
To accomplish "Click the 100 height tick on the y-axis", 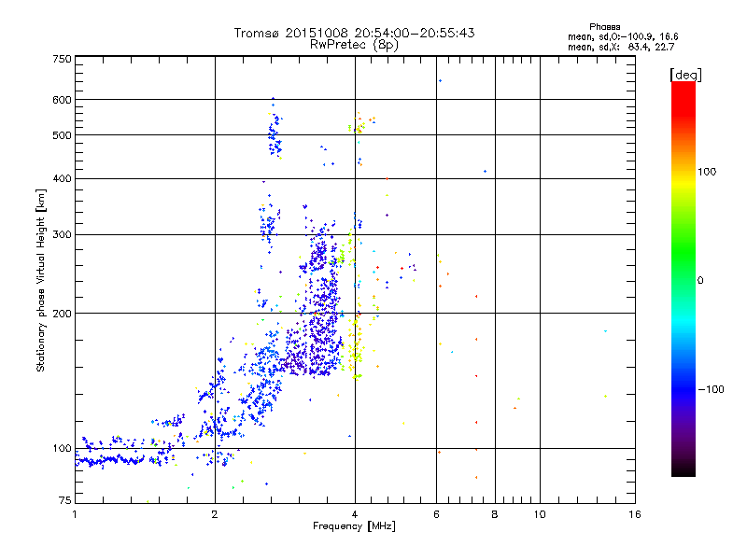I will pyautogui.click(x=63, y=449).
